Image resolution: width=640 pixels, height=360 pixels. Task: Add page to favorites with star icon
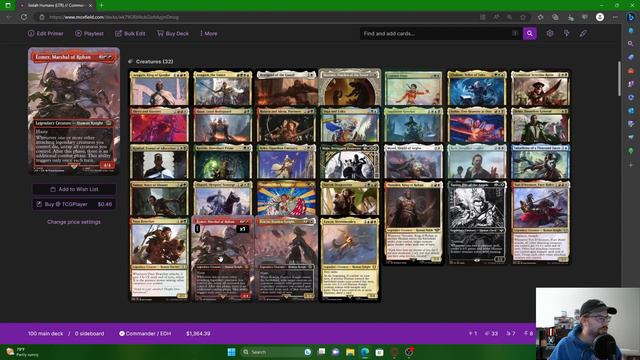coord(523,17)
